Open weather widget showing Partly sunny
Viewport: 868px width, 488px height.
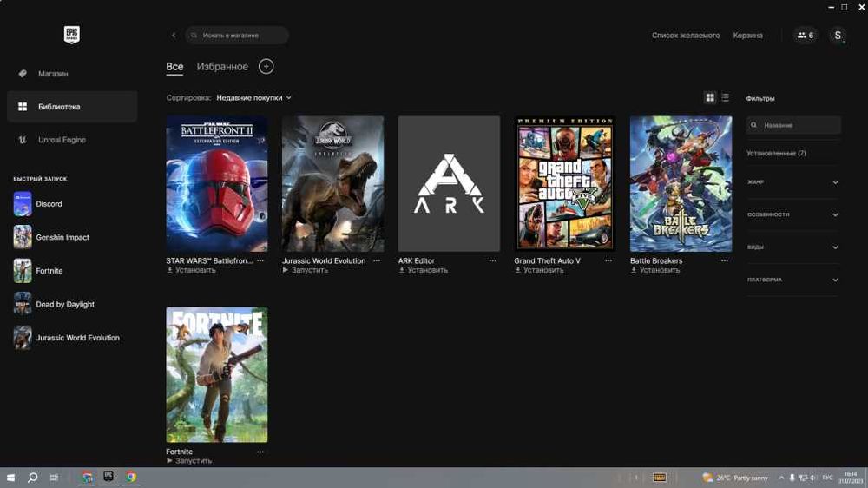tap(735, 478)
